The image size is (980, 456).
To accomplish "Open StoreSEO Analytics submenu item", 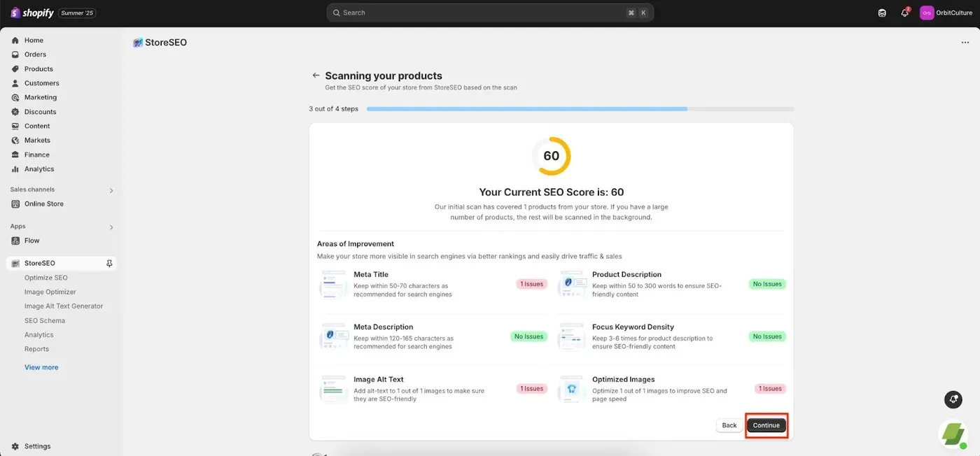I will pyautogui.click(x=39, y=334).
